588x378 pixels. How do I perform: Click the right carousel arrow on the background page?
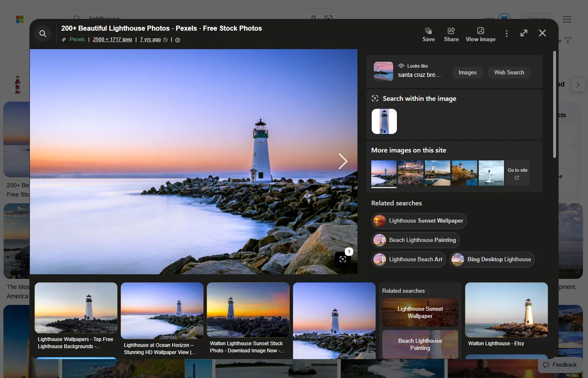pyautogui.click(x=578, y=84)
